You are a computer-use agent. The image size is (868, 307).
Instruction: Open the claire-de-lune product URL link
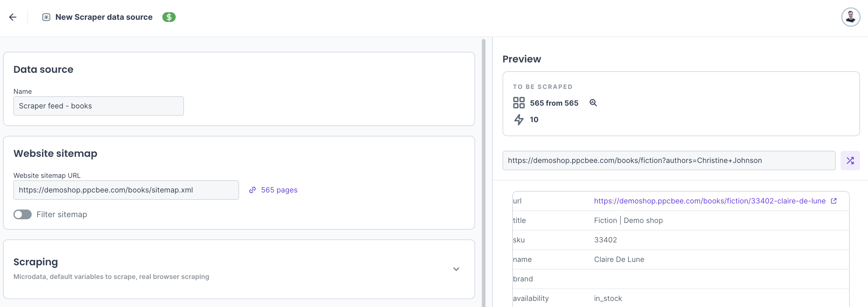coord(709,201)
